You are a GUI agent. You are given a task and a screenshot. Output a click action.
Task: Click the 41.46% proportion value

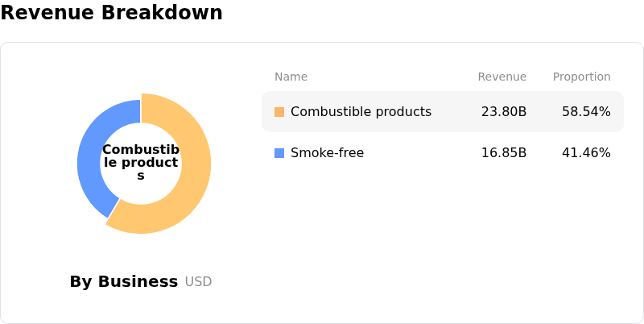tap(586, 153)
